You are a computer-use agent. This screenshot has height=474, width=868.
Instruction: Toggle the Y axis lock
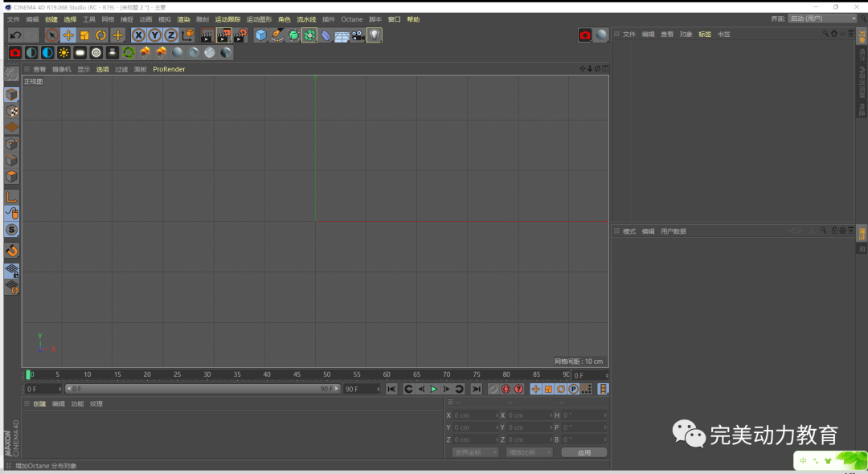click(x=154, y=35)
